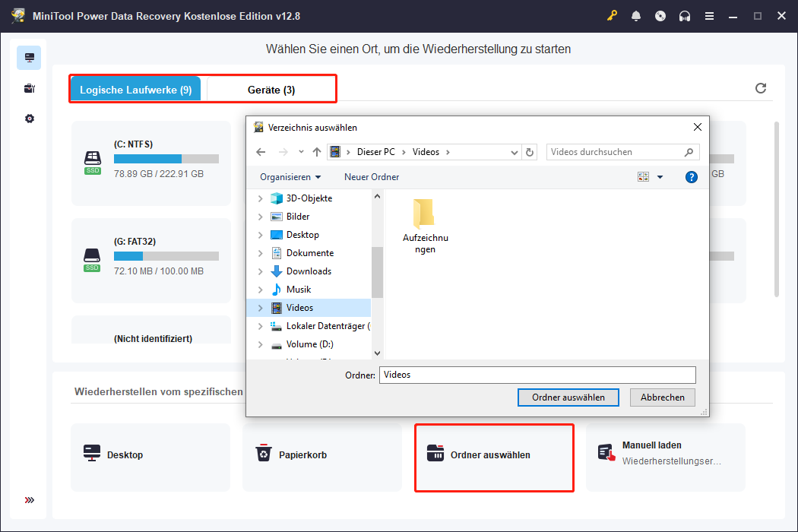Select the Data Recovery icon in the sidebar

pyautogui.click(x=29, y=57)
